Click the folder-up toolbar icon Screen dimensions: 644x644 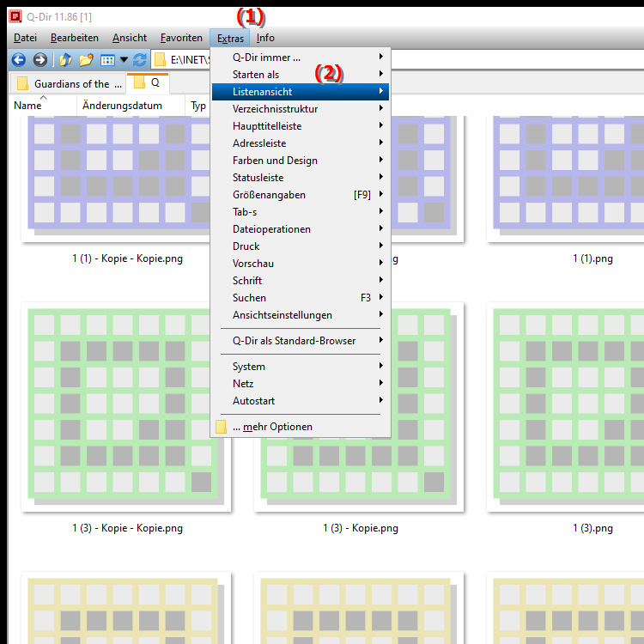[x=65, y=60]
